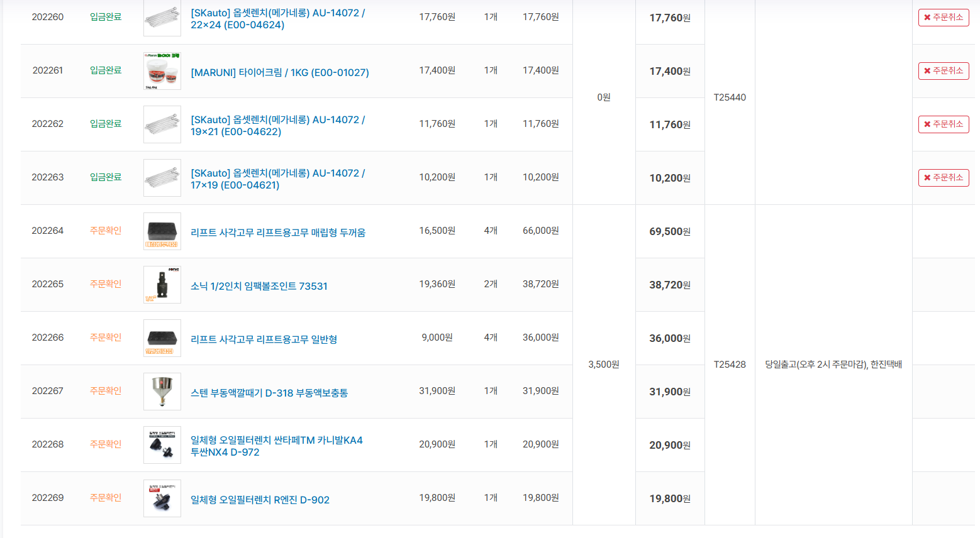
Task: Open the SKauto 옵셋렌치 22×24 product link
Action: (x=277, y=19)
